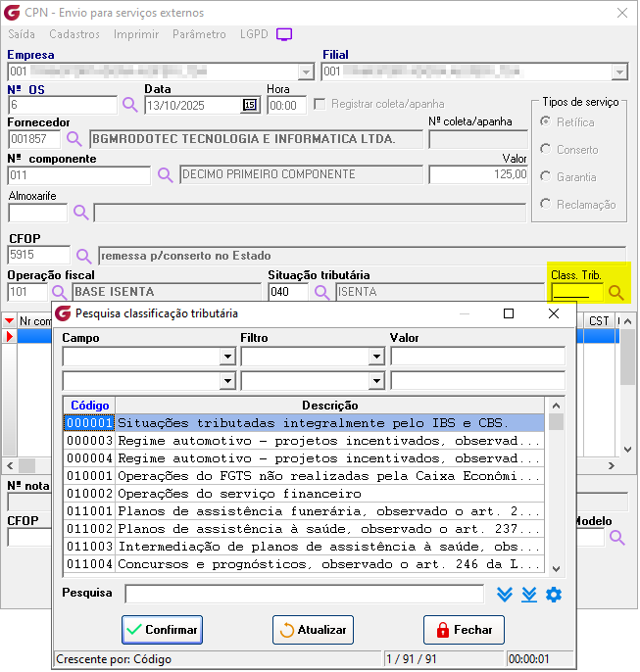
Task: Click the Class. Trib. code field
Action: tap(577, 292)
